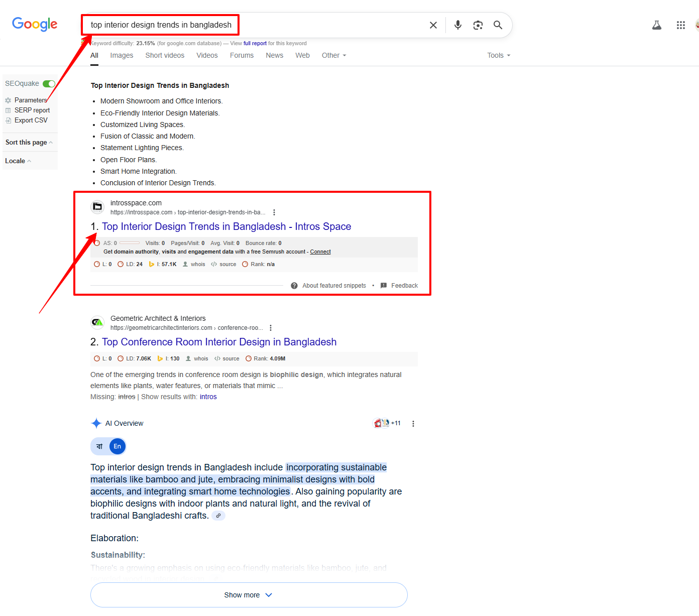Click whois in introsspace SEOquake bar

[x=194, y=265]
